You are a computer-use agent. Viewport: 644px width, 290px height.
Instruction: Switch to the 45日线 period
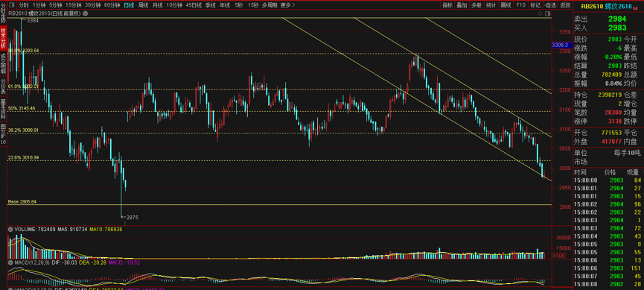point(194,5)
